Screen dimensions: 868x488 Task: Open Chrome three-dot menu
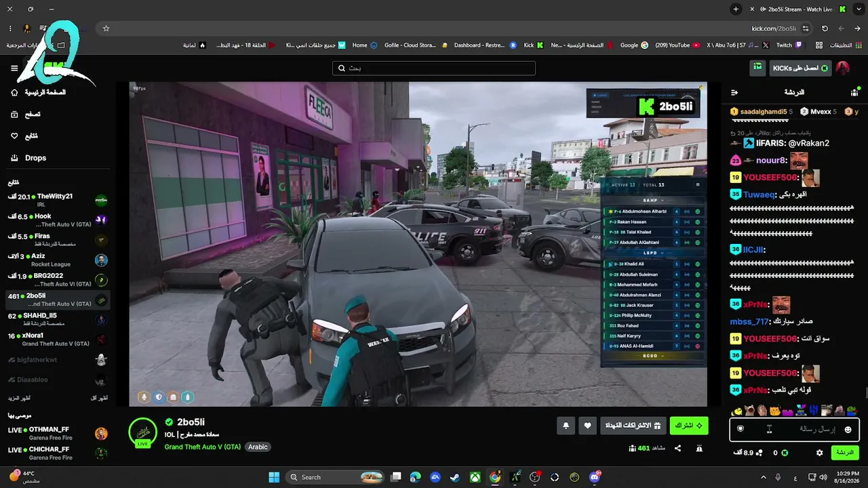pyautogui.click(x=10, y=28)
